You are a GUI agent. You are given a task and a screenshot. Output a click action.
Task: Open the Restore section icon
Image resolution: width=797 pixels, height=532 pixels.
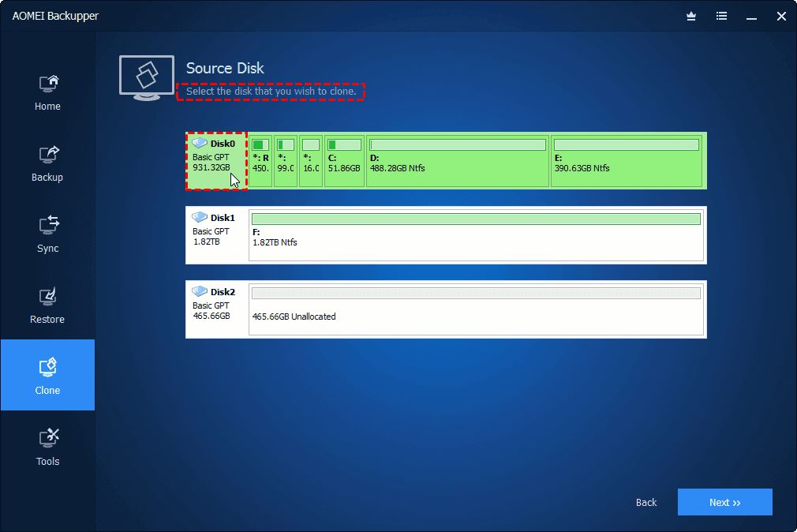coord(47,297)
